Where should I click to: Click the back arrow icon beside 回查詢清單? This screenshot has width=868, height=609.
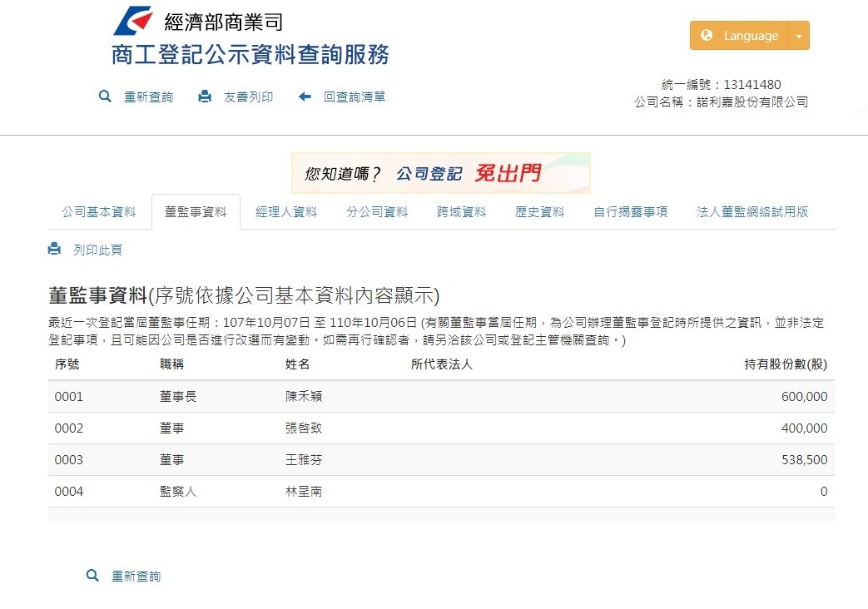(x=305, y=97)
